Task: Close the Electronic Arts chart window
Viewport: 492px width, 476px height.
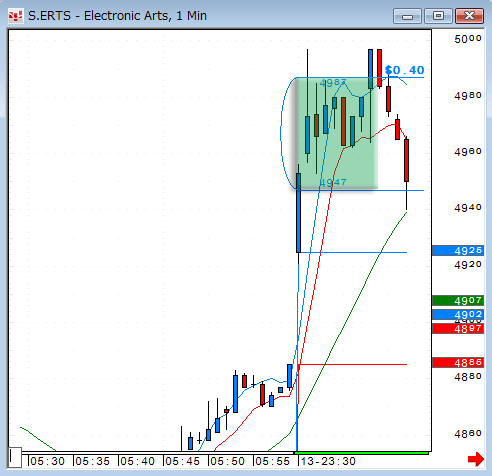Action: [469, 16]
